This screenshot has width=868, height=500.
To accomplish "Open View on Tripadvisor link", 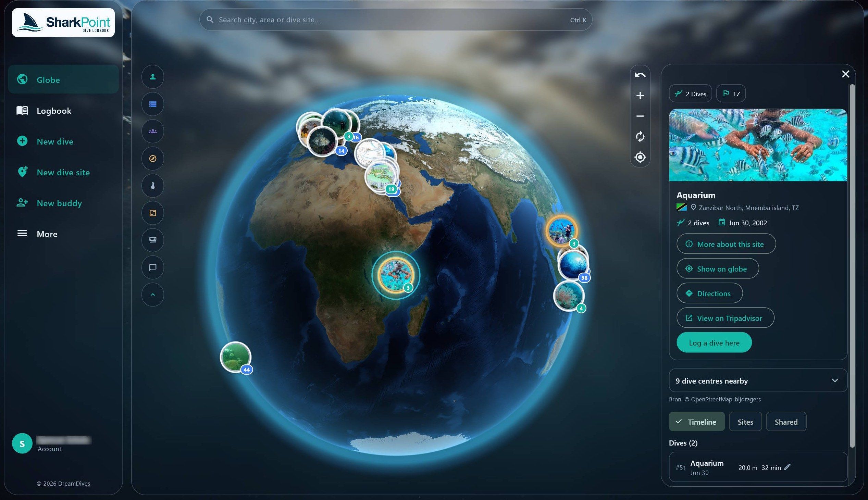I will (725, 318).
